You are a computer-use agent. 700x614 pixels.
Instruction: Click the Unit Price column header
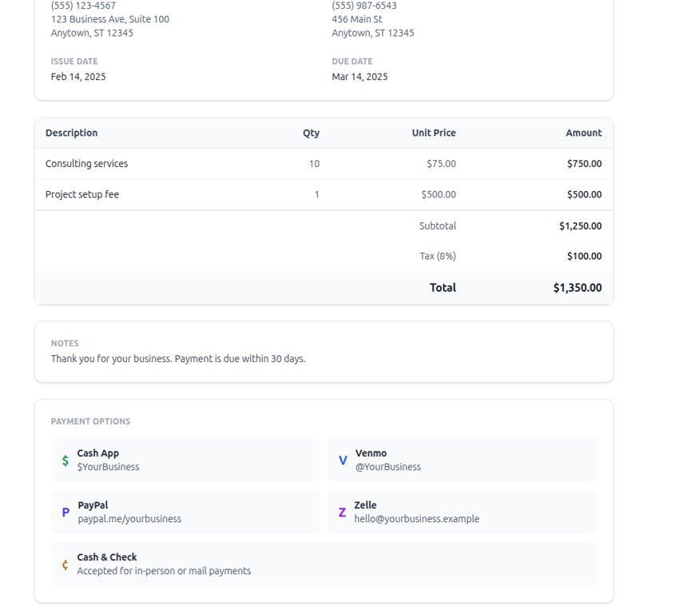[x=434, y=133]
